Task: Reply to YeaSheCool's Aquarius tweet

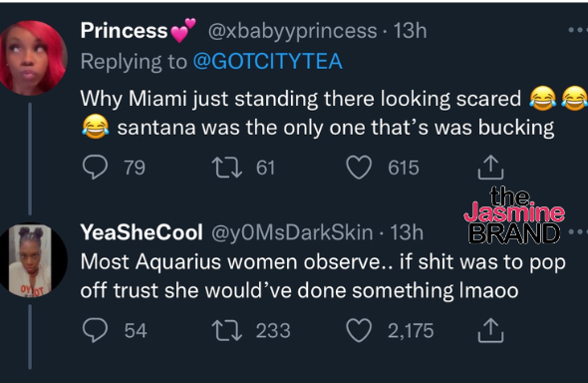Action: (x=96, y=330)
